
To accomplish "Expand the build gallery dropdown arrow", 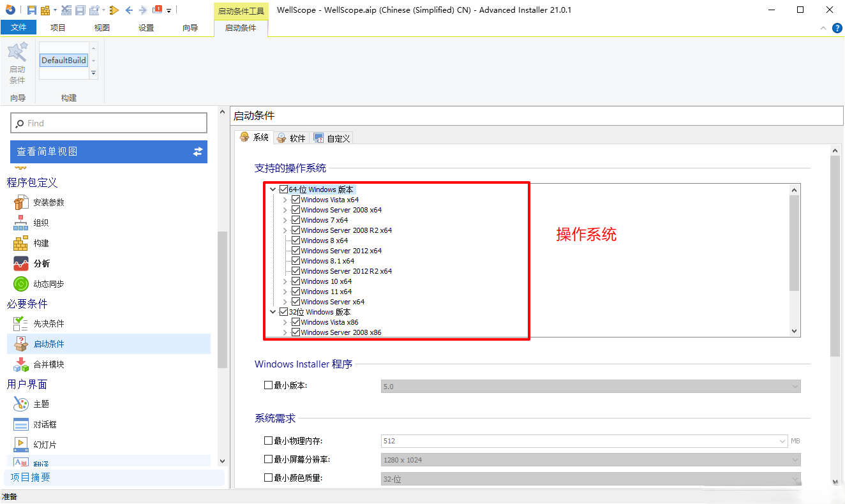I will [94, 73].
